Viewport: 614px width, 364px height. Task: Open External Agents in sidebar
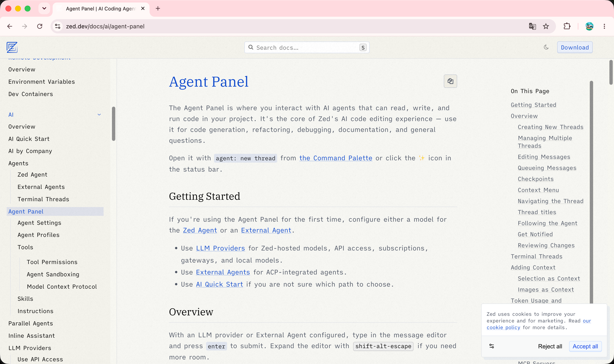tap(41, 187)
